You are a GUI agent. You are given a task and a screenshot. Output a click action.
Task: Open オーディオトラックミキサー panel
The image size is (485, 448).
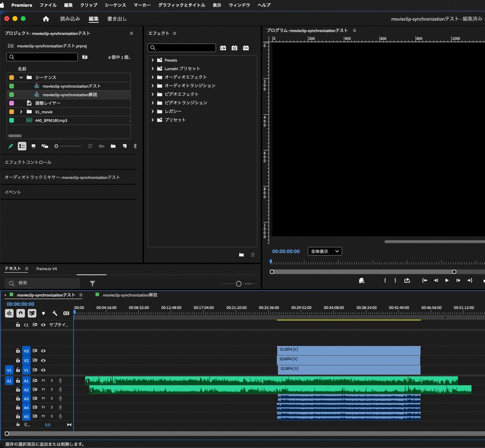pos(62,178)
